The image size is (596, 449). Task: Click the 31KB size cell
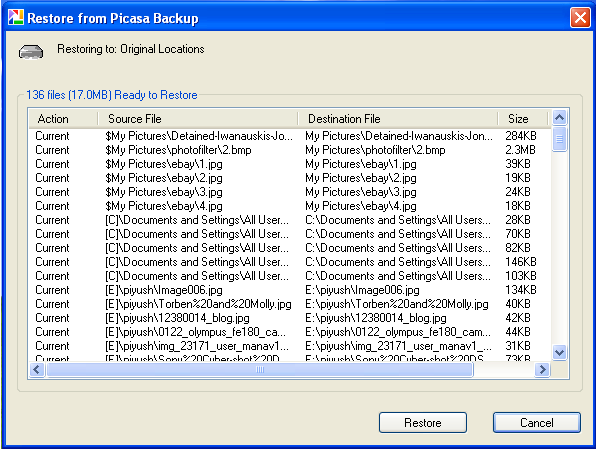coord(518,346)
